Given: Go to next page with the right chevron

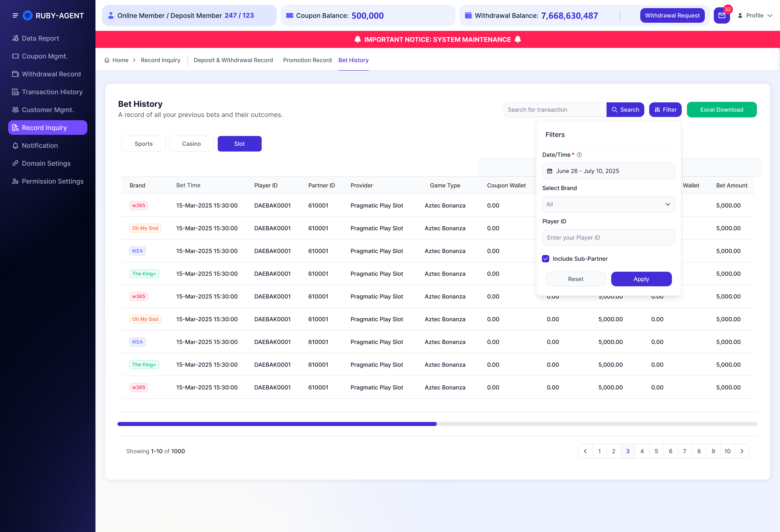Looking at the screenshot, I should coord(742,451).
